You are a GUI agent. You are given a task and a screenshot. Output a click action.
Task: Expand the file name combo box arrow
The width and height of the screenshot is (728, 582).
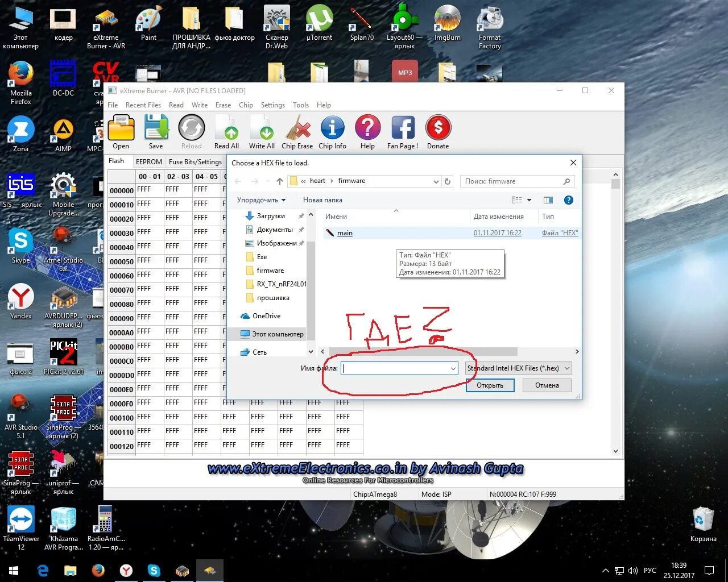point(453,368)
